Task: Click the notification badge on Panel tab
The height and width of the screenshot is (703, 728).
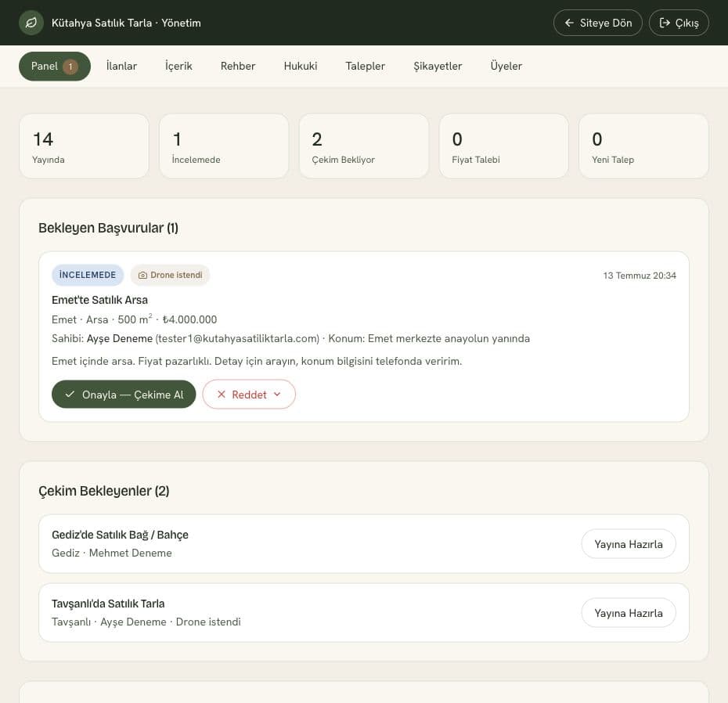Action: click(x=70, y=67)
